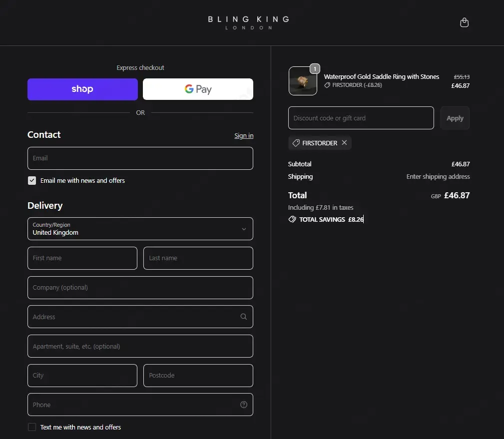The height and width of the screenshot is (439, 504).
Task: Click the struck-through price £55.13
Action: click(462, 77)
